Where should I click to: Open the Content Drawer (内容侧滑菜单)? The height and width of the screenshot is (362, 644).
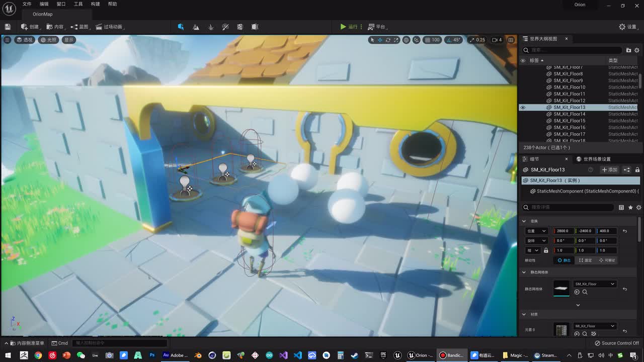24,343
